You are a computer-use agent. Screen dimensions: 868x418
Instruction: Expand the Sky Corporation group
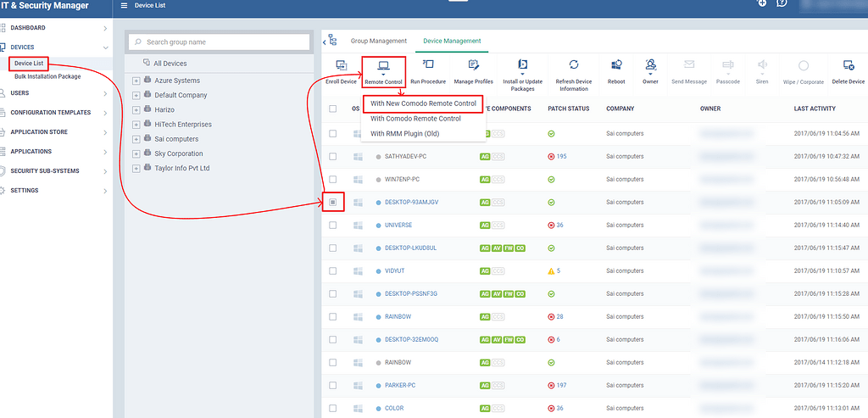click(136, 154)
